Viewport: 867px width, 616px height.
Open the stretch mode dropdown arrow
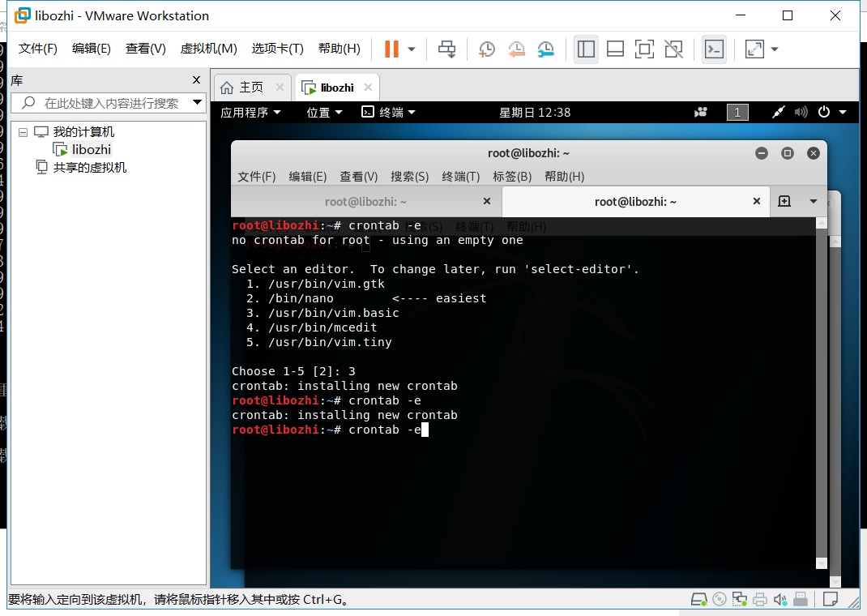775,49
